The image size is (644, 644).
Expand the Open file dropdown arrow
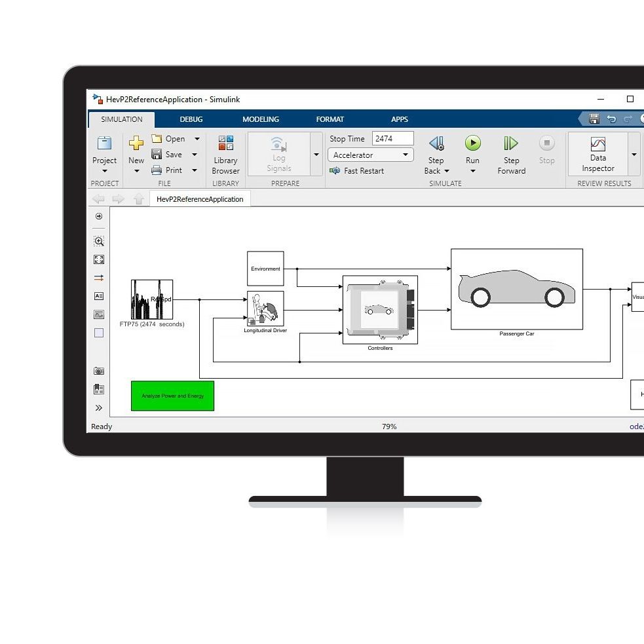[197, 138]
